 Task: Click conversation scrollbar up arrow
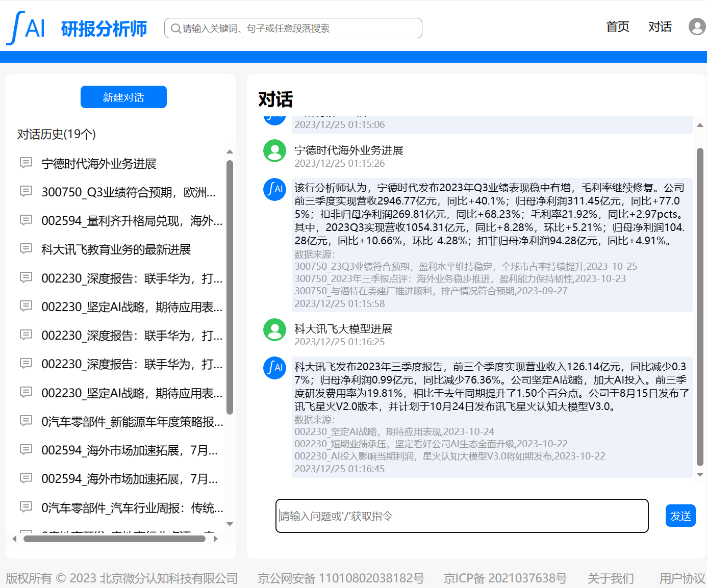[x=700, y=125]
